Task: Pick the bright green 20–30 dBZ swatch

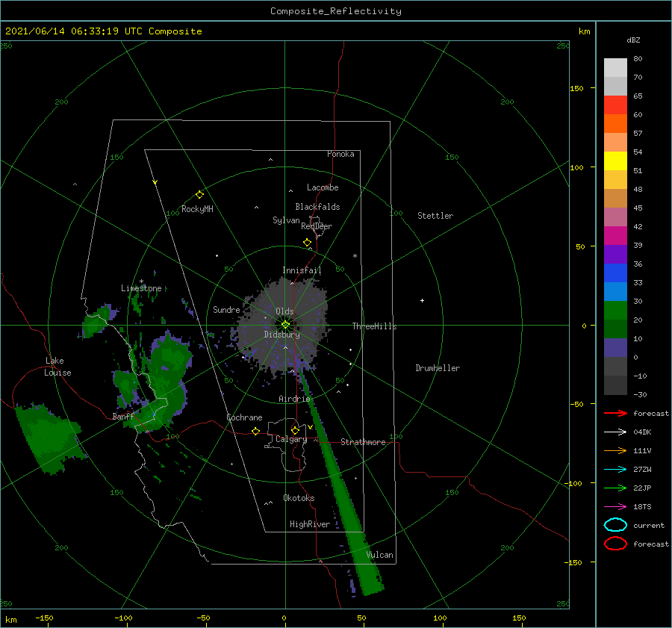Action: pyautogui.click(x=615, y=311)
